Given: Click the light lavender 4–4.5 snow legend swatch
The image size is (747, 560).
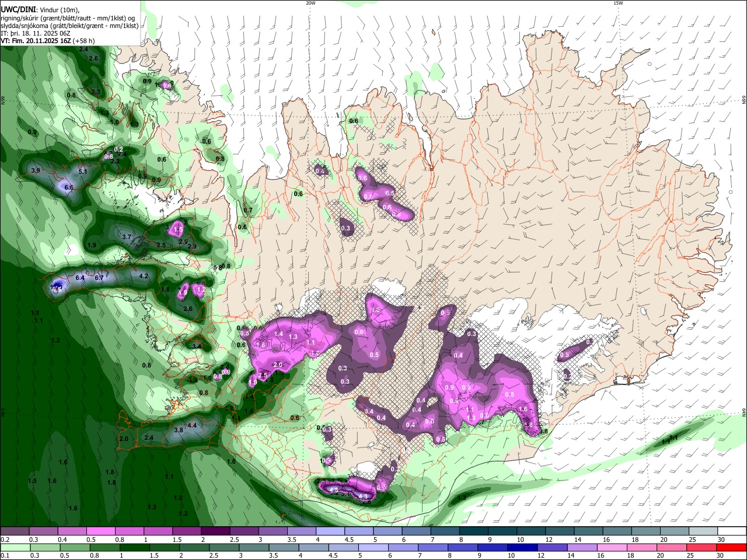Looking at the screenshot, I should pos(330,531).
